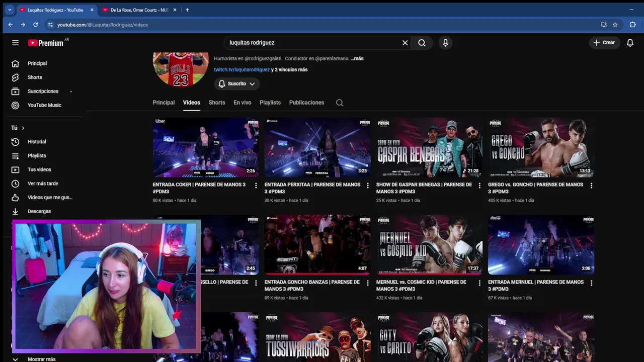The height and width of the screenshot is (362, 644).
Task: Switch to the channel Playlists tab
Action: pyautogui.click(x=270, y=103)
